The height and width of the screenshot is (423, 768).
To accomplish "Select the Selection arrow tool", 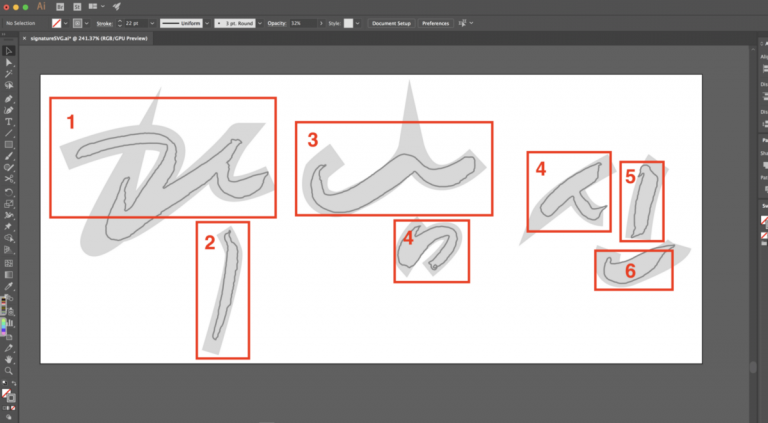I will [x=9, y=50].
